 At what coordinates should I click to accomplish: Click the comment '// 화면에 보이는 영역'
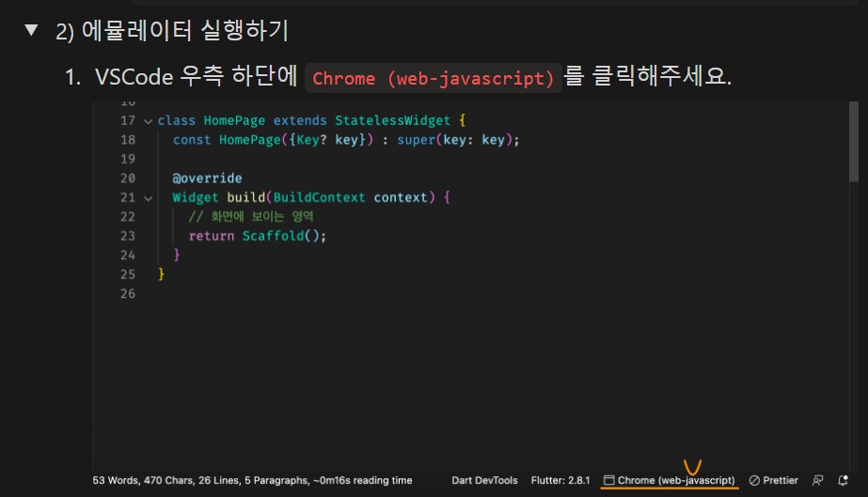pyautogui.click(x=251, y=217)
